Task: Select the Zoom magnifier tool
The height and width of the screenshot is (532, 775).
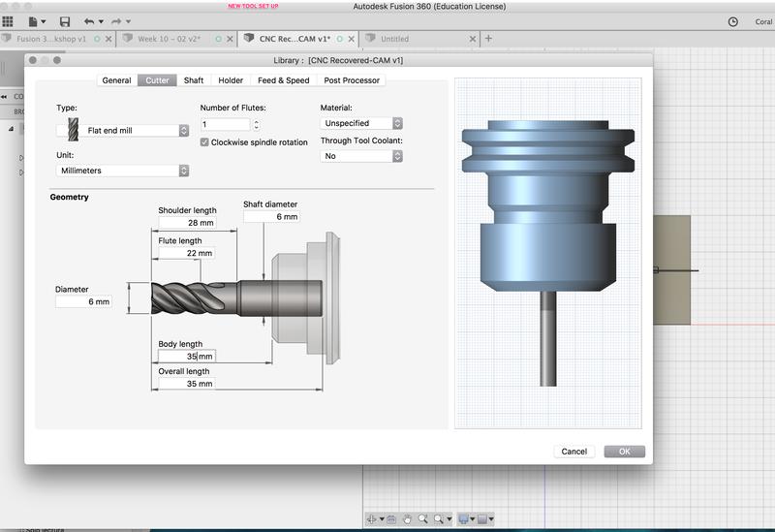Action: pos(423,518)
